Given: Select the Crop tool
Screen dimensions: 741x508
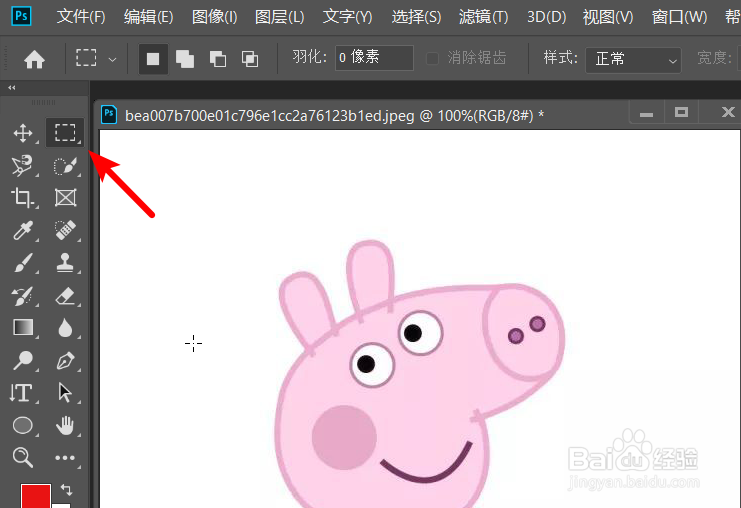Looking at the screenshot, I should pos(22,198).
